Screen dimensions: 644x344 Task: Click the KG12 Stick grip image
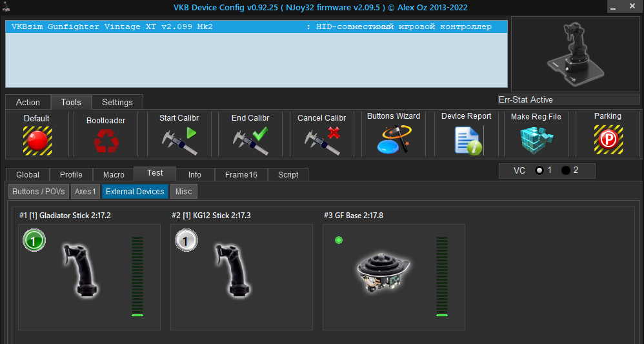point(232,270)
